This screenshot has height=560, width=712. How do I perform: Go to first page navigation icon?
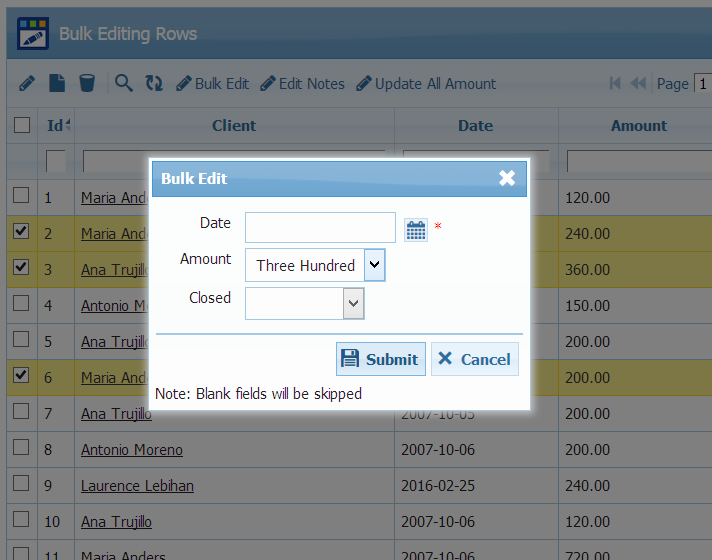pos(615,83)
